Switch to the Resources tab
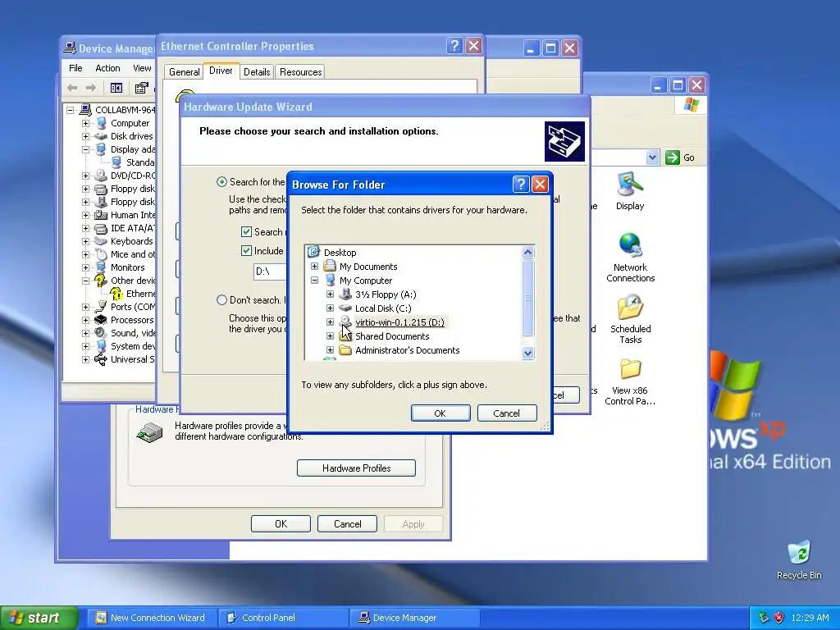Screen dimensions: 840x630 (x=300, y=72)
